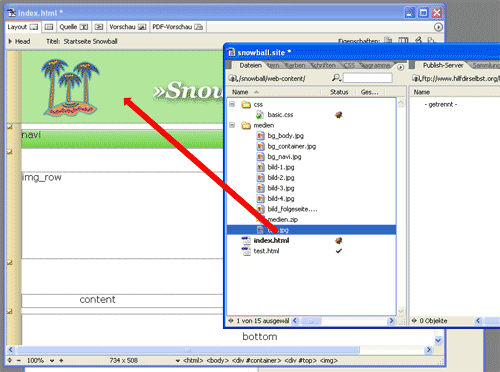Select the basic.css file
500x372 pixels.
280,115
